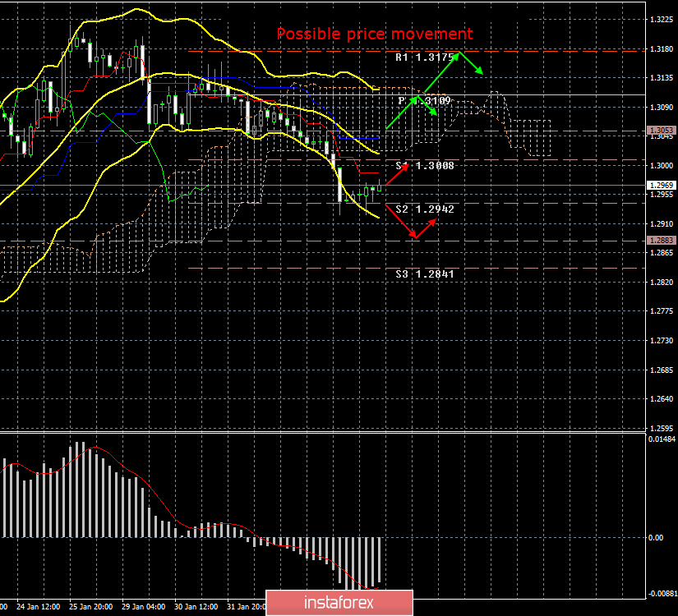This screenshot has width=678, height=616.
Task: Select the R1 1.3175 resistance label
Action: [425, 57]
